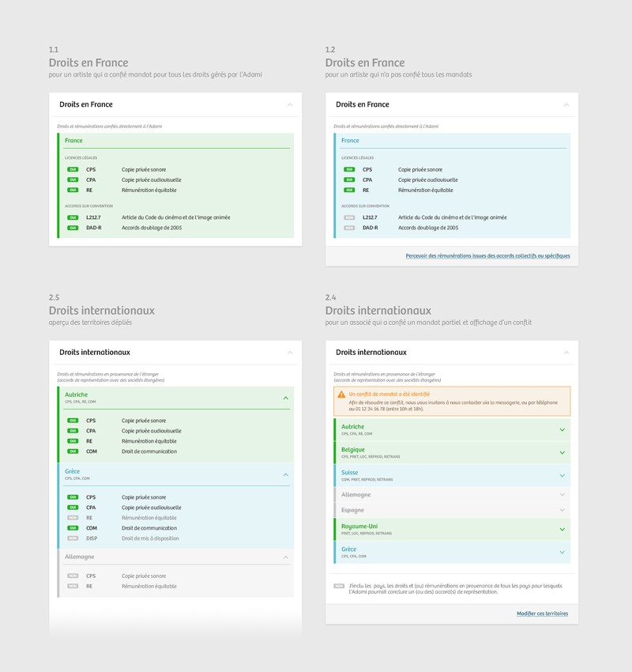Collapse panel 2.5 Droits internationaux header chevron
632x672 pixels.
click(x=290, y=353)
